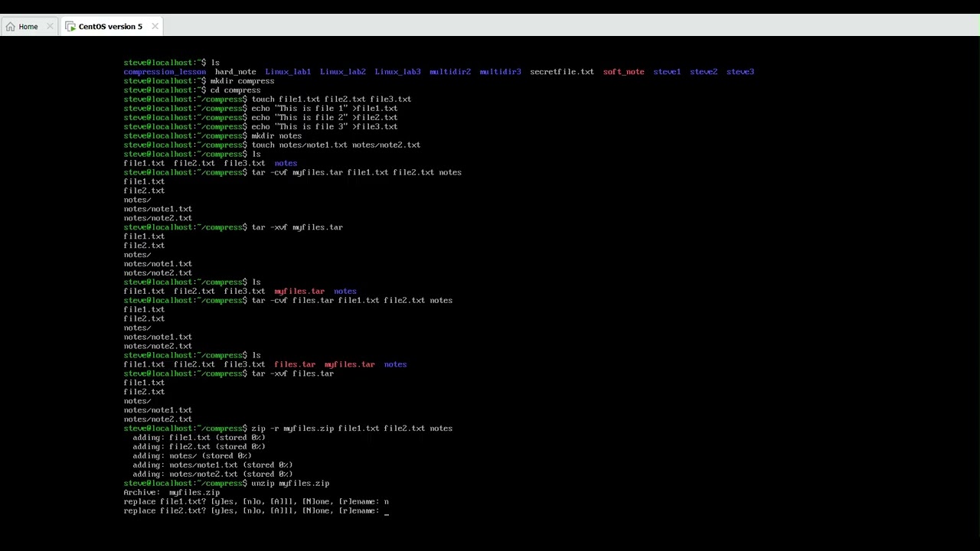Click the red files.tar entry in listing
Screen dimensions: 980x551
[x=295, y=365]
